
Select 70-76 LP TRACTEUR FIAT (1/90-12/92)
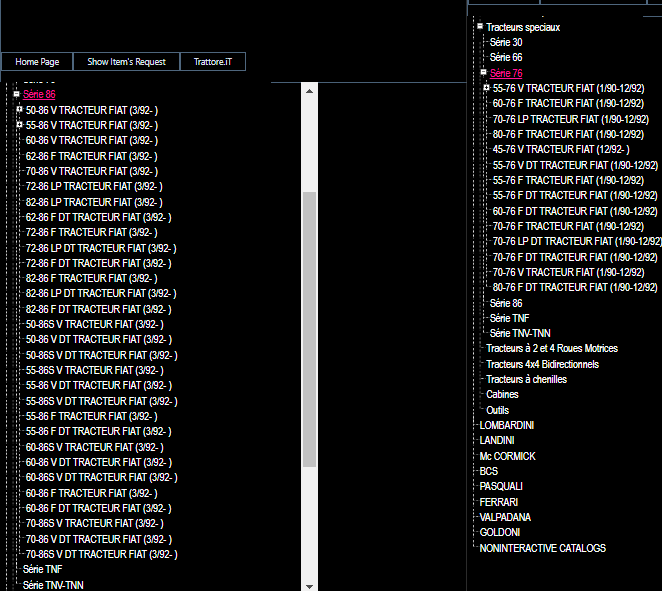point(571,119)
